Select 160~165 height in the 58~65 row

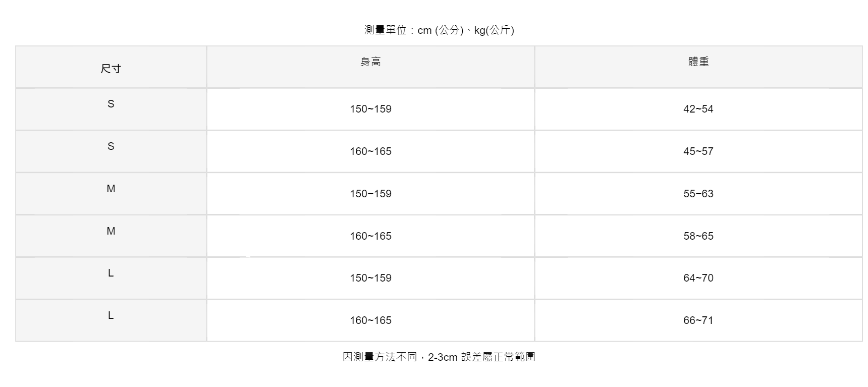click(x=370, y=236)
